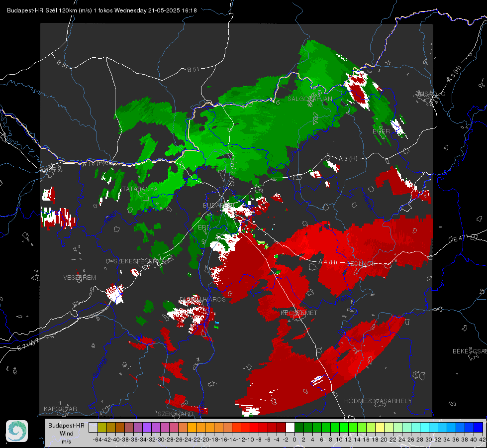Click the SZEKSZARD city label
Image resolution: width=487 pixels, height=448 pixels.
(176, 414)
